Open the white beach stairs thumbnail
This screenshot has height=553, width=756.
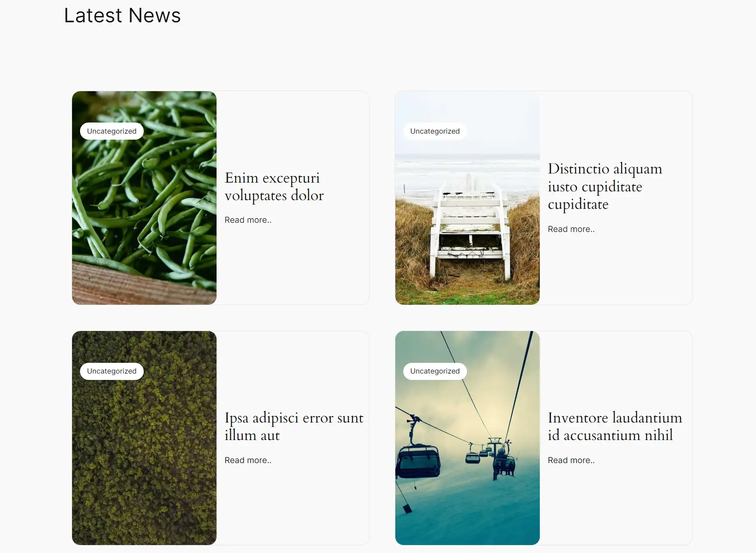click(467, 198)
